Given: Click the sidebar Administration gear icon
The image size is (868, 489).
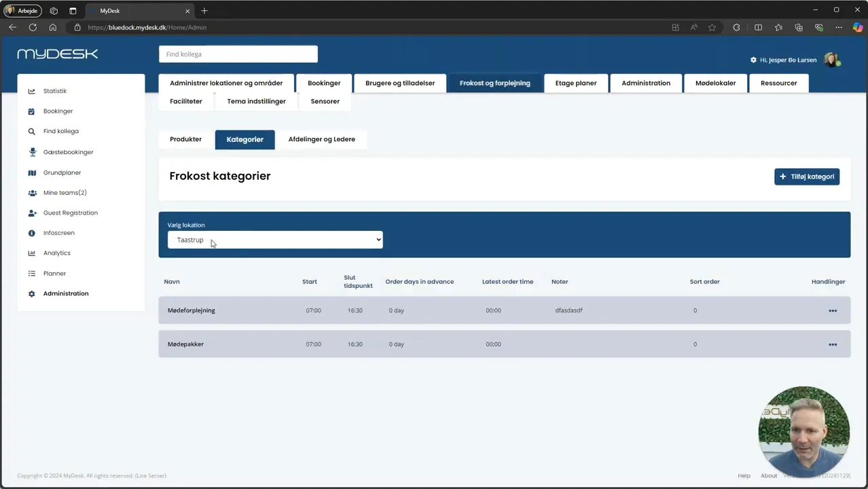Looking at the screenshot, I should pyautogui.click(x=31, y=293).
